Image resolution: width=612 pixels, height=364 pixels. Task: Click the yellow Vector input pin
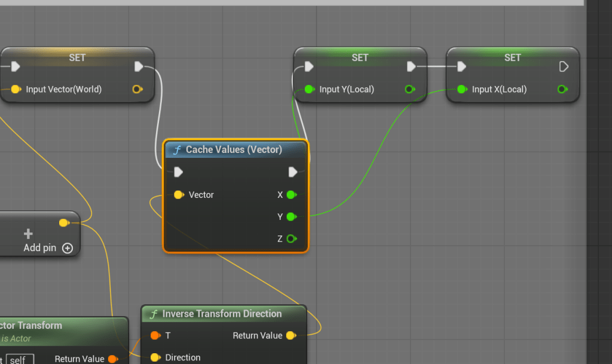pyautogui.click(x=178, y=195)
